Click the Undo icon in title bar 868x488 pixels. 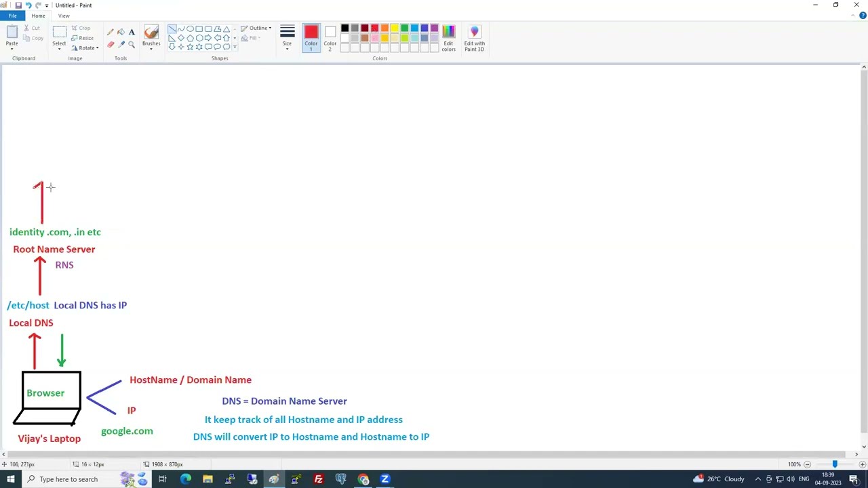28,5
